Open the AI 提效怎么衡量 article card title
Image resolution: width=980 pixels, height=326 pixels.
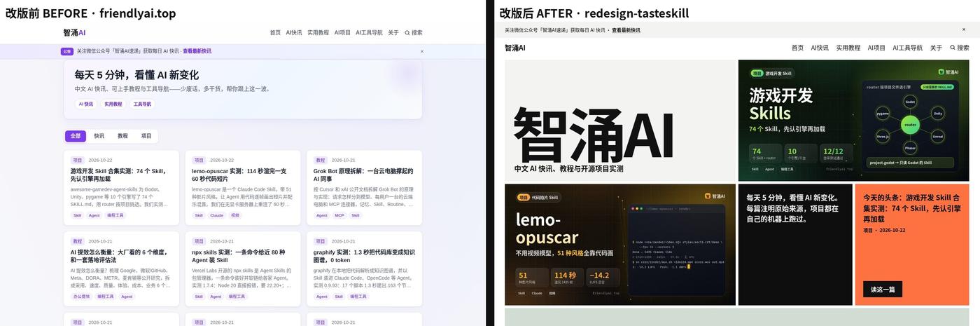point(118,256)
